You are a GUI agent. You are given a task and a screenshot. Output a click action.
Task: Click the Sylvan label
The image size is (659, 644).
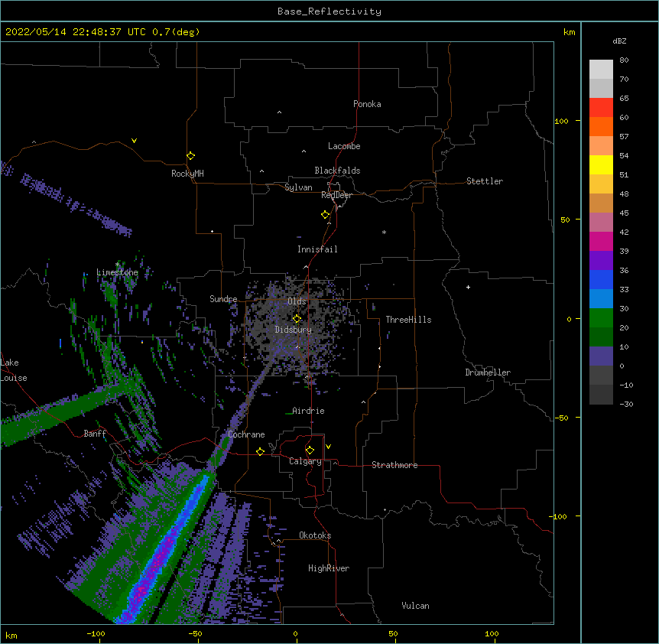coord(298,187)
